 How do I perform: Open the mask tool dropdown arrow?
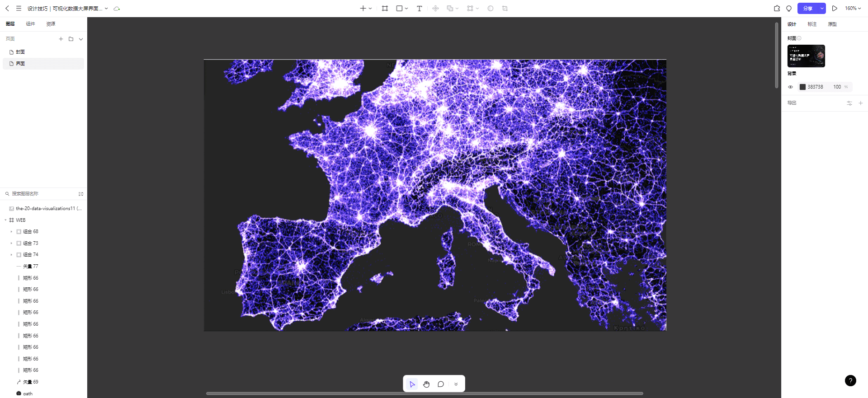click(477, 9)
